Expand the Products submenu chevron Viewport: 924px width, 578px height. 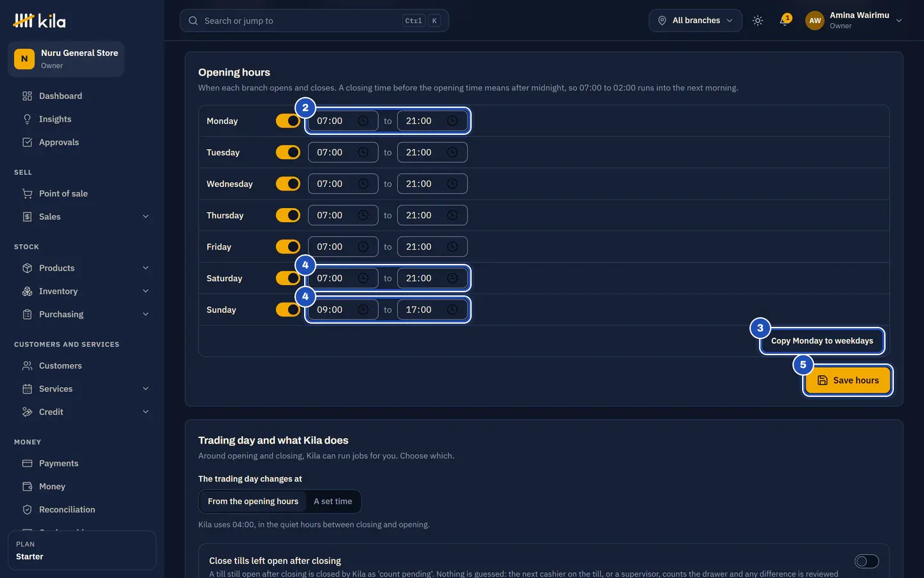[x=146, y=268]
